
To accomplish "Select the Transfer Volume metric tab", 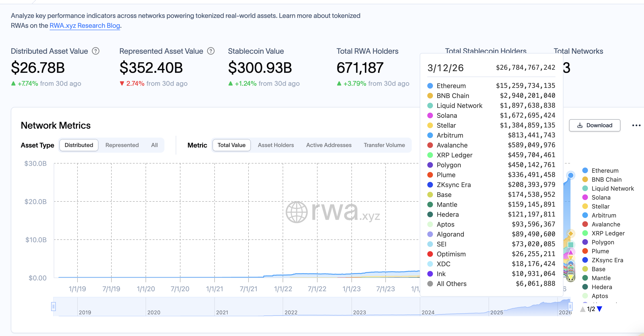I will click(x=384, y=145).
